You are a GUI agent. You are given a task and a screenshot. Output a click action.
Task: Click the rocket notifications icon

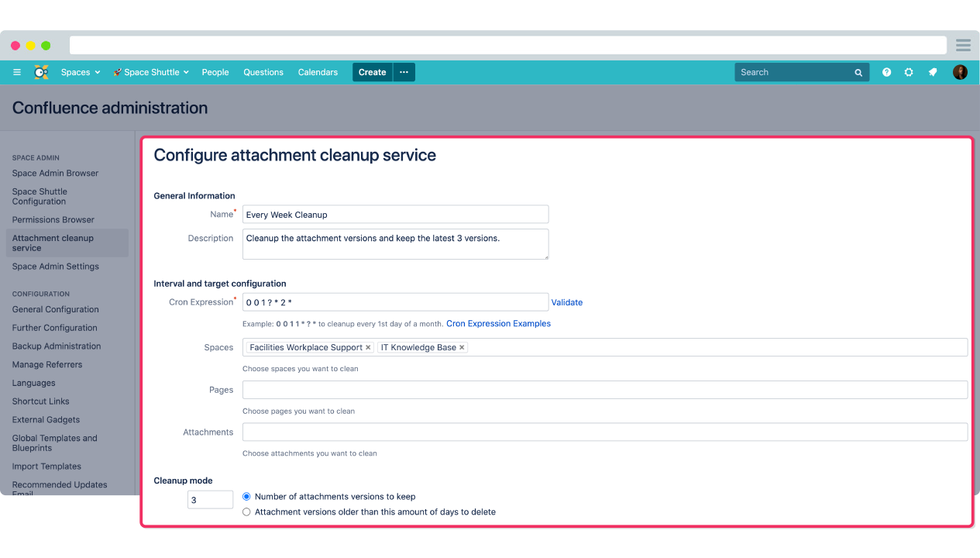tap(933, 72)
